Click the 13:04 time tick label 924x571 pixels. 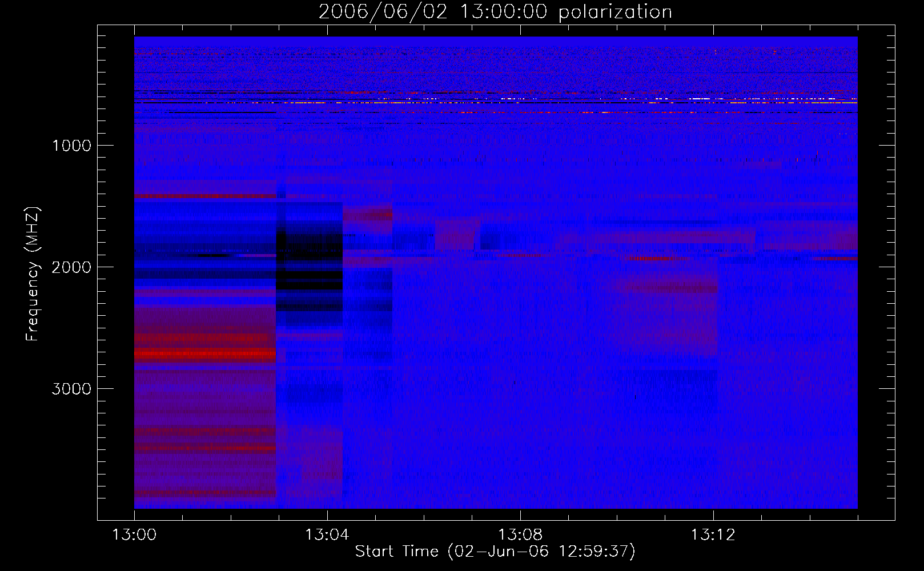tap(327, 535)
